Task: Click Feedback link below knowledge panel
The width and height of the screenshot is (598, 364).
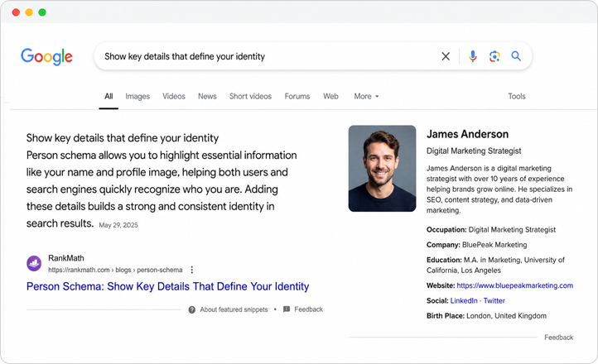Action: point(559,338)
